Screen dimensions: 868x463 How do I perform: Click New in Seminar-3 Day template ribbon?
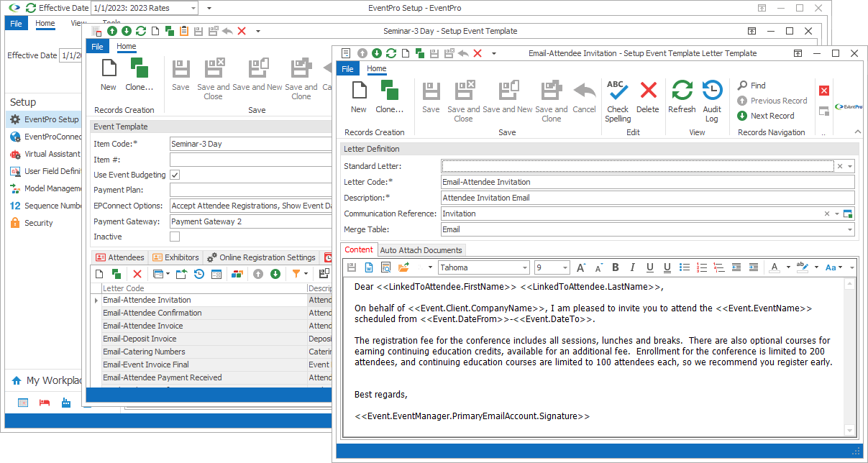(x=109, y=75)
